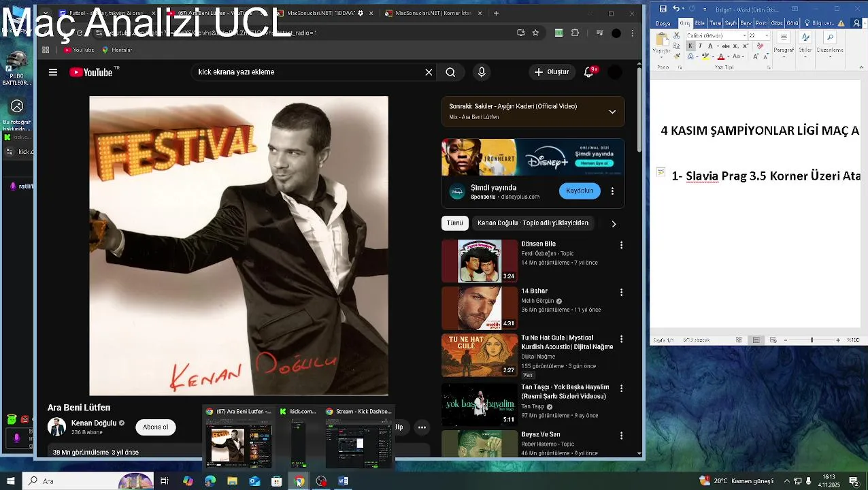The image size is (868, 490).
Task: Click Kaydolun button on Disney+ ad
Action: pos(580,191)
